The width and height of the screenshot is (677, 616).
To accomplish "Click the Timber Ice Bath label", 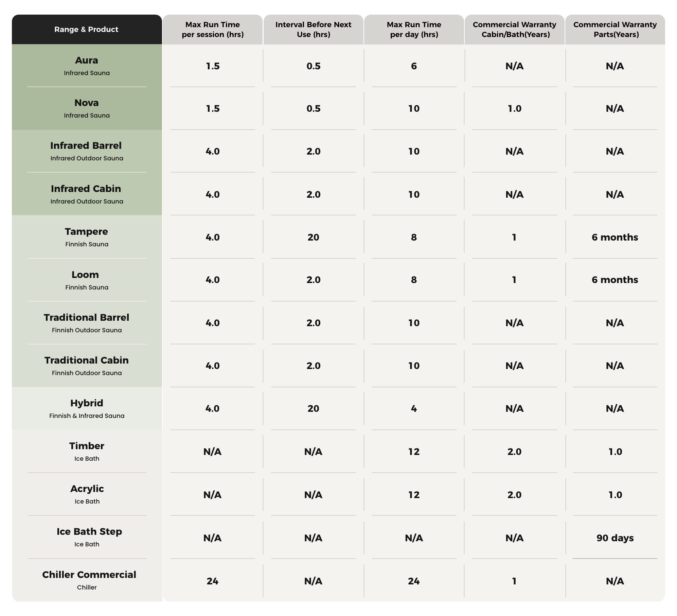I will (x=87, y=451).
